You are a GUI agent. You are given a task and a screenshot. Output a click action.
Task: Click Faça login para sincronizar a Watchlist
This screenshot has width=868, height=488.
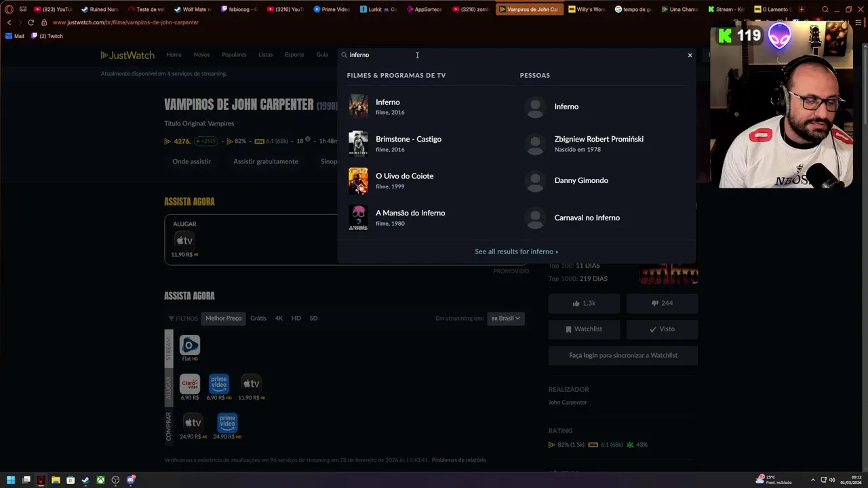point(623,355)
